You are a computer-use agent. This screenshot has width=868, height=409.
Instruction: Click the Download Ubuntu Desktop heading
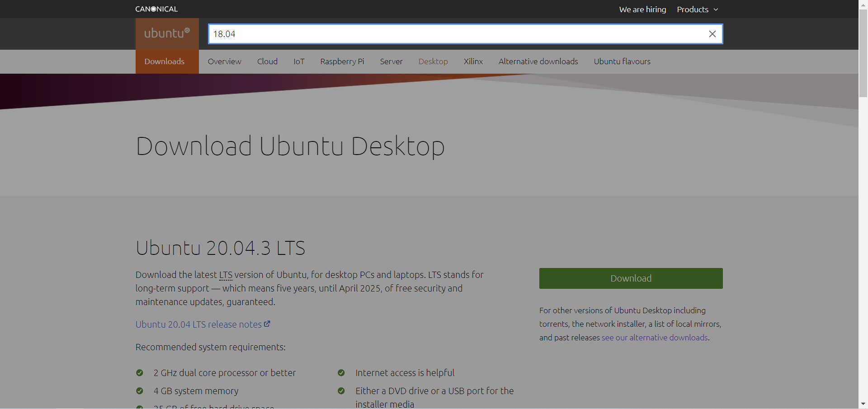click(290, 146)
